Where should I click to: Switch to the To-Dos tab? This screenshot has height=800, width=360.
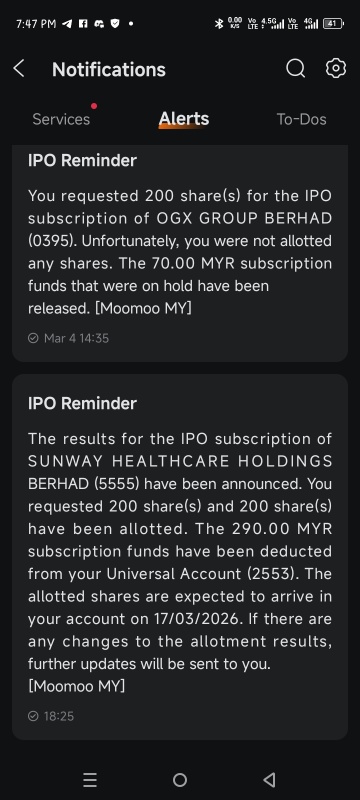click(301, 119)
